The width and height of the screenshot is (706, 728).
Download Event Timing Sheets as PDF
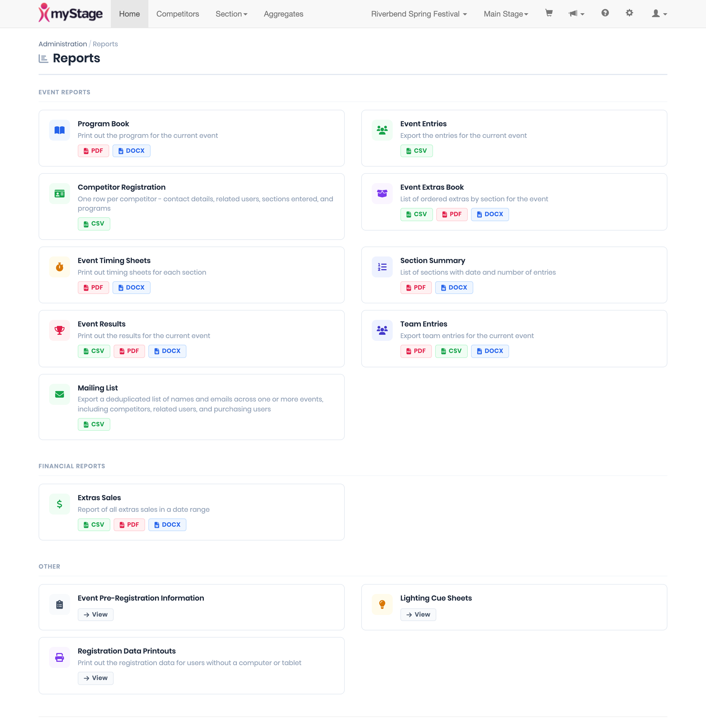pyautogui.click(x=93, y=288)
